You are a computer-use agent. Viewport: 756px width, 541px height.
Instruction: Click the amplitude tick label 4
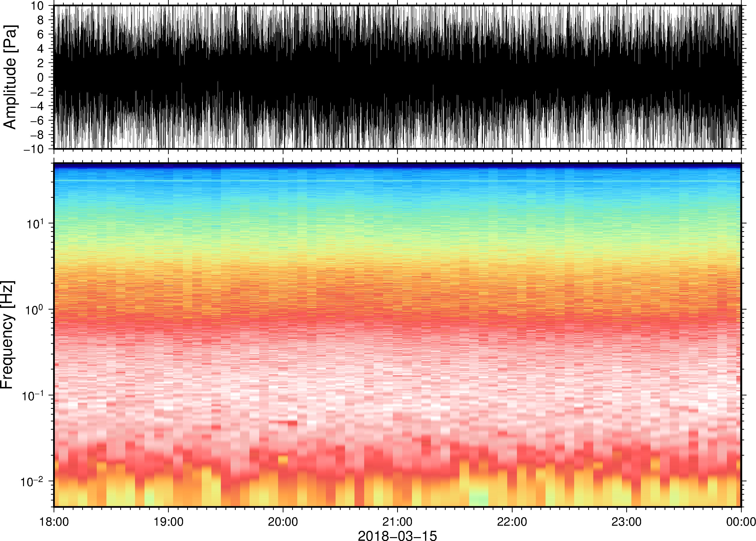[41, 49]
